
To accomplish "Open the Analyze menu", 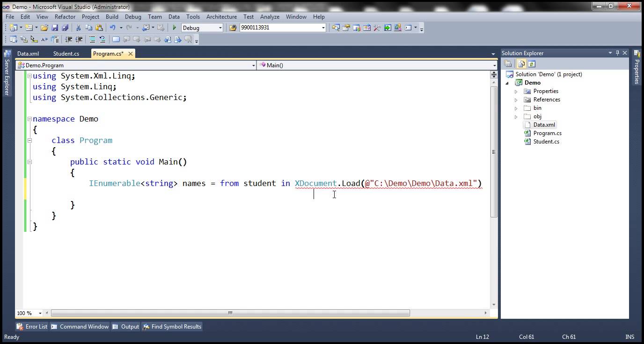I will (x=270, y=16).
